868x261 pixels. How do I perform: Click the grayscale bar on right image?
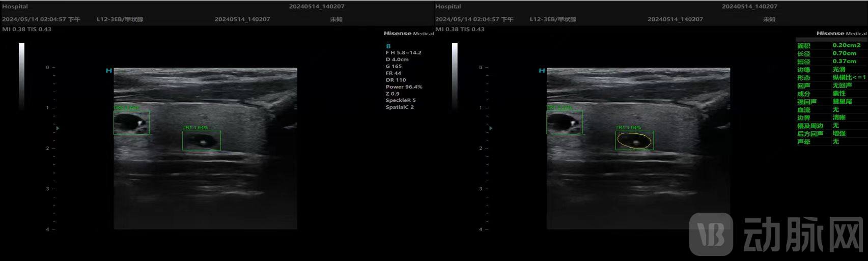tap(455, 75)
